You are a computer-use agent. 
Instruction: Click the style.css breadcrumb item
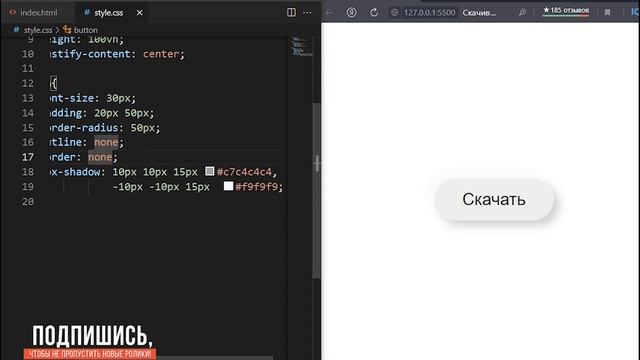pos(38,30)
